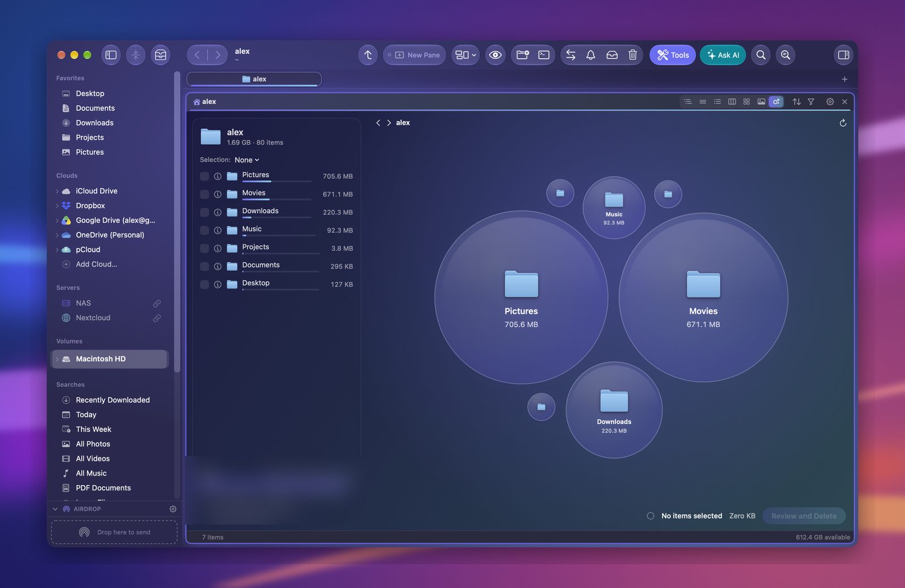The image size is (905, 588).
Task: Click the sync arrows icon
Action: [x=571, y=55]
